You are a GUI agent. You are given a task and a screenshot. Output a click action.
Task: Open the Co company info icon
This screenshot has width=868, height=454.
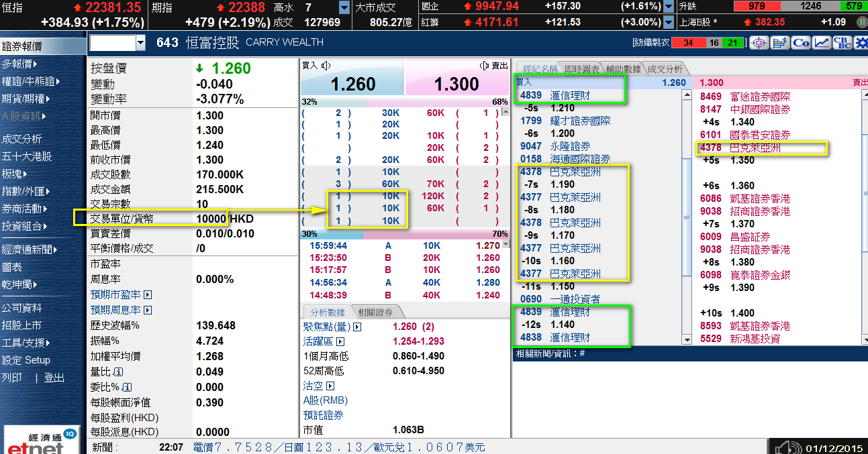[x=801, y=43]
